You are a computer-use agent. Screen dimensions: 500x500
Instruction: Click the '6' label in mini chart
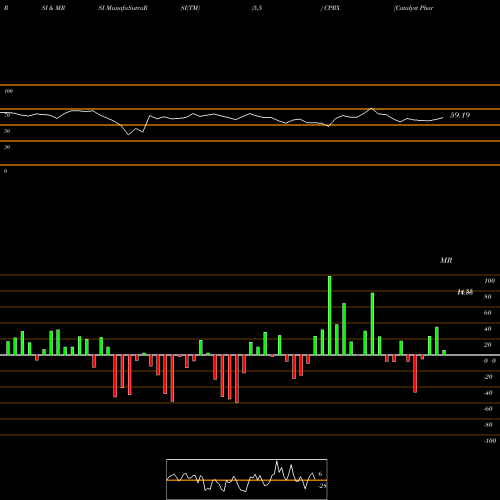click(x=320, y=474)
